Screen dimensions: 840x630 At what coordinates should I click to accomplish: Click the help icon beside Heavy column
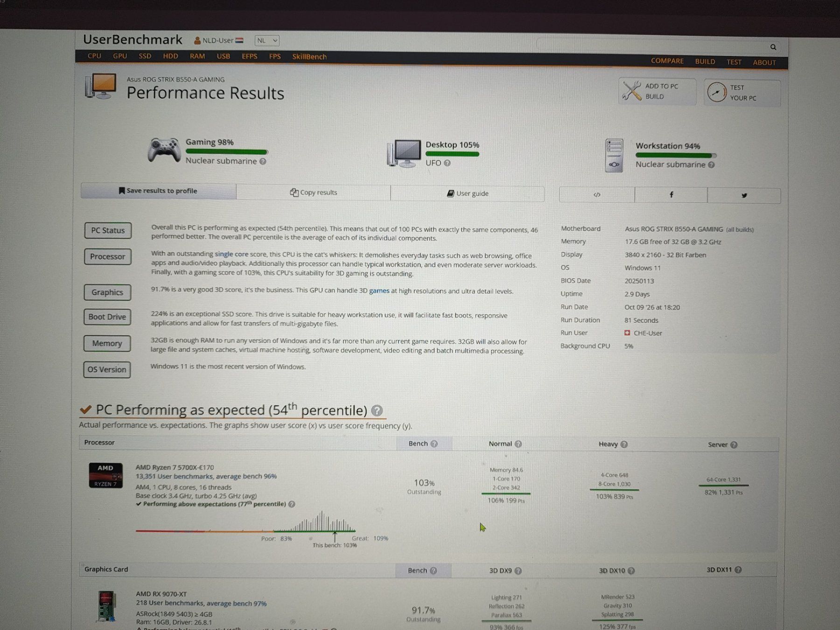[x=624, y=444]
